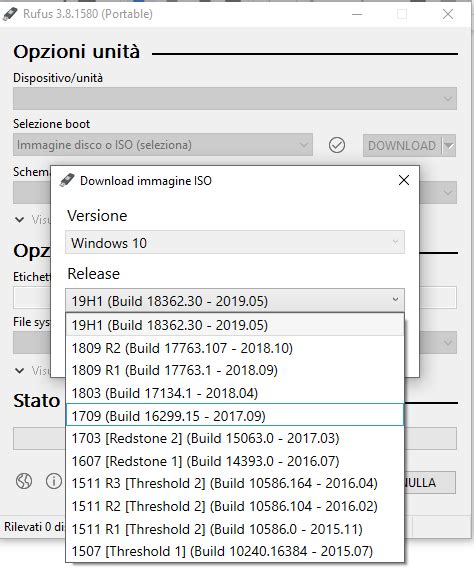Expand the Versione Windows 10 dropdown
This screenshot has width=474, height=578.
(x=235, y=243)
